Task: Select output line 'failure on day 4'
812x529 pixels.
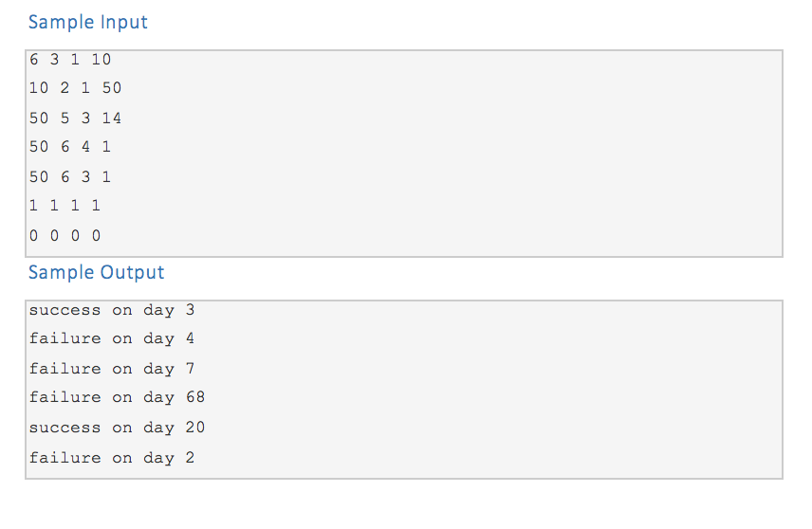Action: coord(112,338)
